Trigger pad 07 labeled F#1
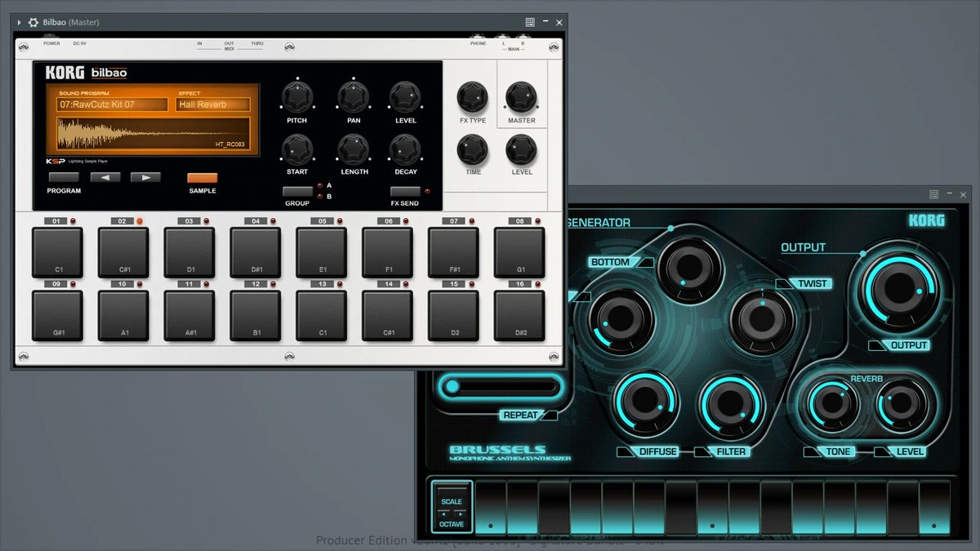980x551 pixels. [453, 252]
